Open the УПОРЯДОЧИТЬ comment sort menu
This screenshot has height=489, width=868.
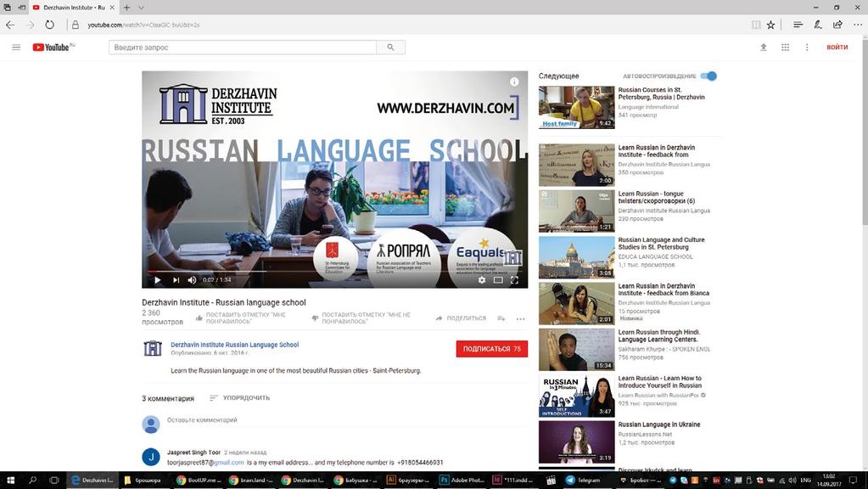pyautogui.click(x=239, y=397)
